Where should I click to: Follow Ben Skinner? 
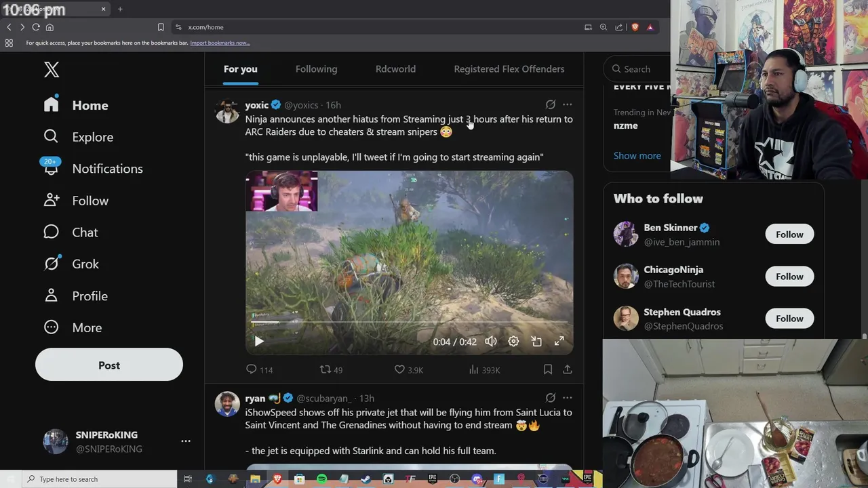click(789, 235)
